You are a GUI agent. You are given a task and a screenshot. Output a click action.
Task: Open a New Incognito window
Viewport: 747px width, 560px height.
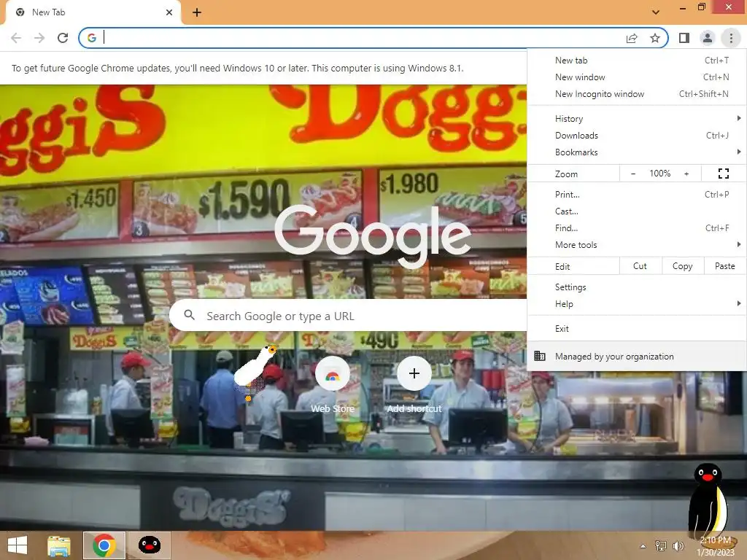pos(637,94)
